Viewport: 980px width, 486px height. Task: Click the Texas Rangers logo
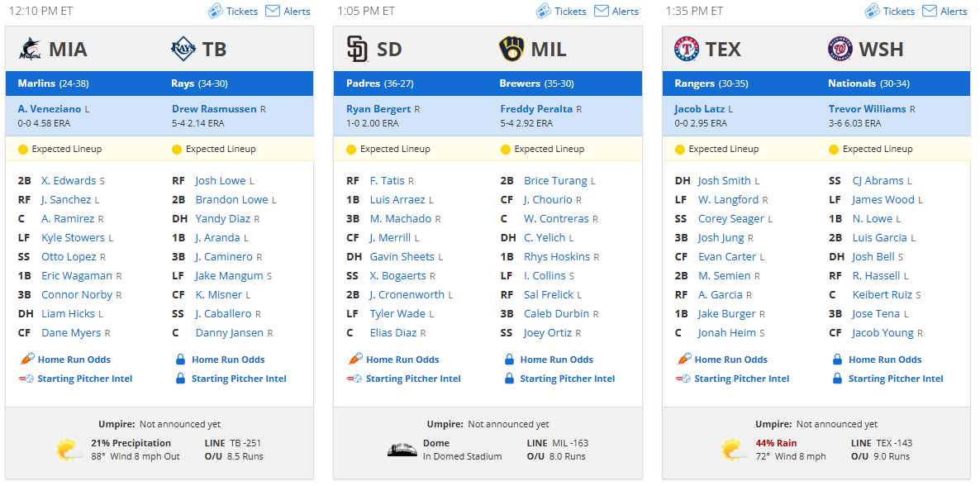pyautogui.click(x=687, y=50)
